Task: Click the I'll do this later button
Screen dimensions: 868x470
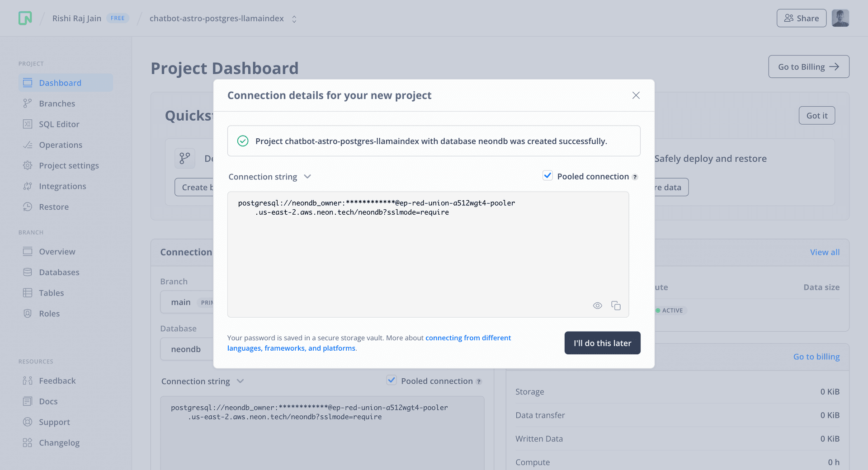Action: pyautogui.click(x=602, y=343)
